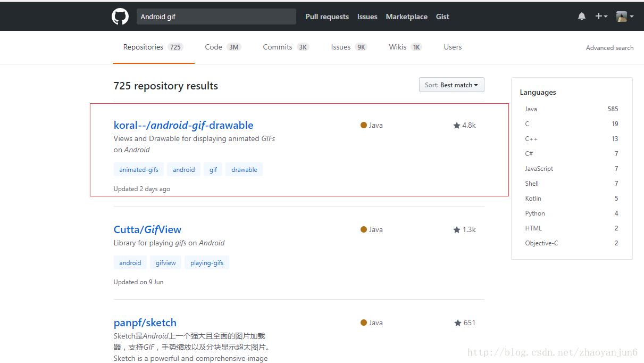Screen dimensions: 644x363
Task: Click the playing-gifs topic tag
Action: pos(207,263)
